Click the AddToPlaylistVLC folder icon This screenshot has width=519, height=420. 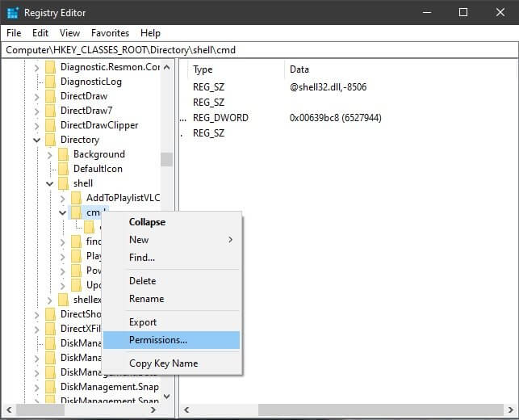click(76, 198)
